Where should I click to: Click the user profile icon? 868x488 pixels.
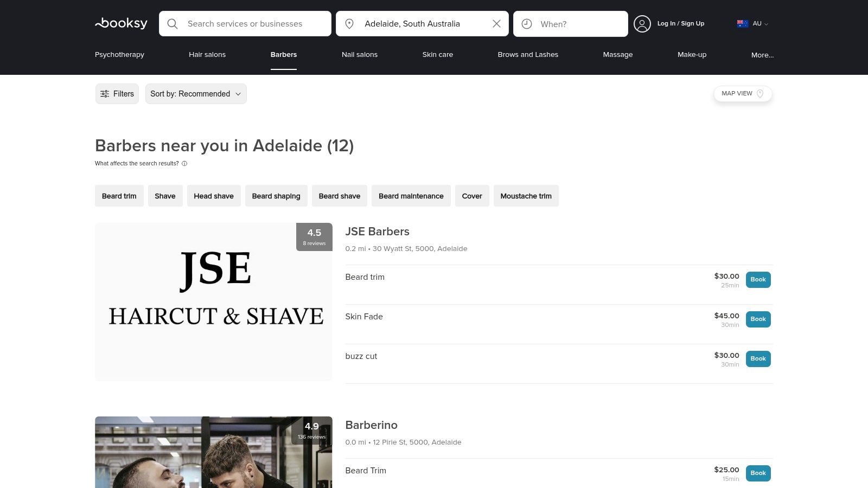coord(642,24)
